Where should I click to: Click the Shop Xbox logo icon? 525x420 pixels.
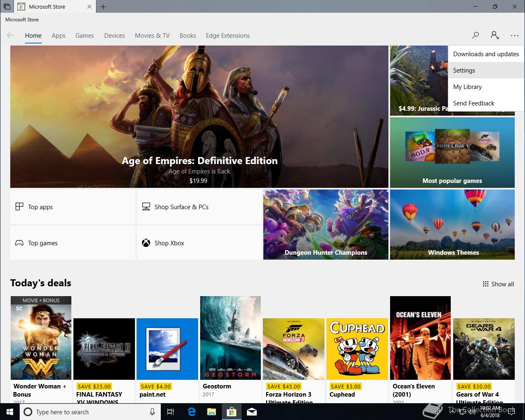tap(146, 243)
